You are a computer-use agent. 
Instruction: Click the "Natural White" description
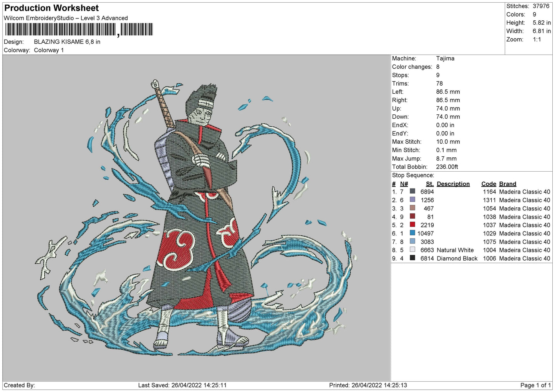(455, 250)
